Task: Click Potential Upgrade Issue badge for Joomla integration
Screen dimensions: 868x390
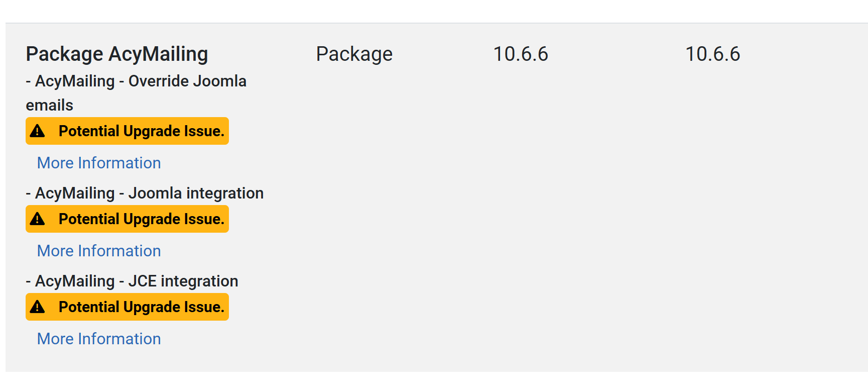Action: pos(141,219)
